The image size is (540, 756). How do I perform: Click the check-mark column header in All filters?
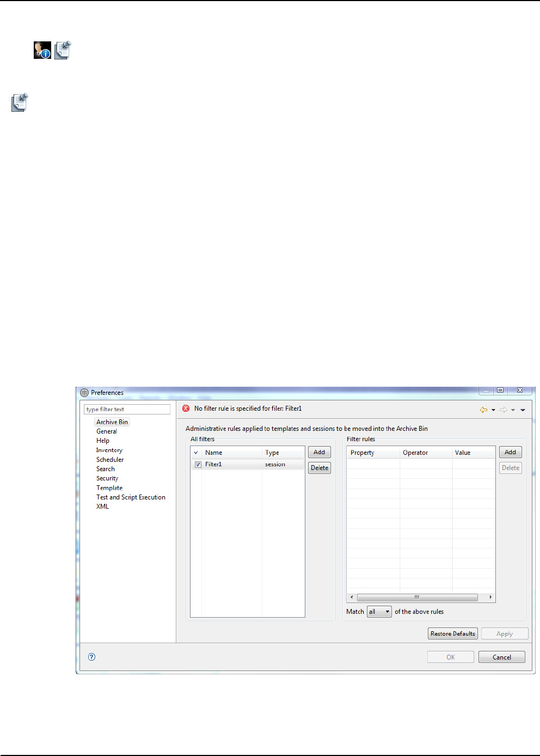[196, 453]
